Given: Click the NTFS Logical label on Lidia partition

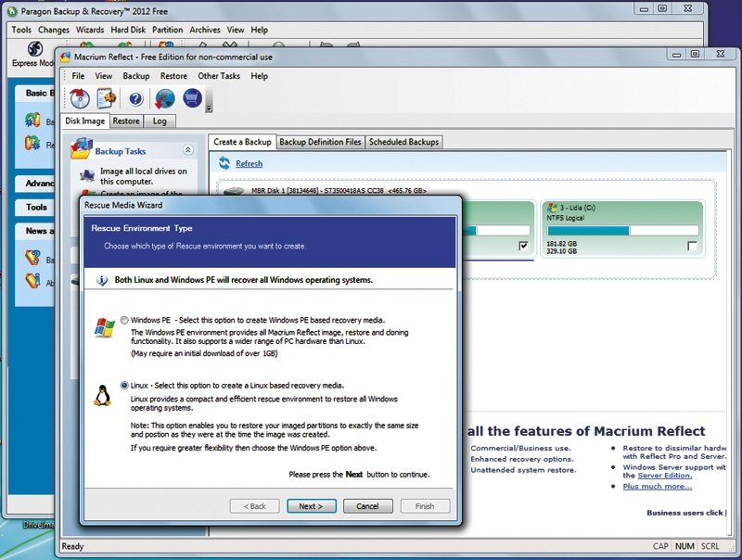Looking at the screenshot, I should coord(566,218).
